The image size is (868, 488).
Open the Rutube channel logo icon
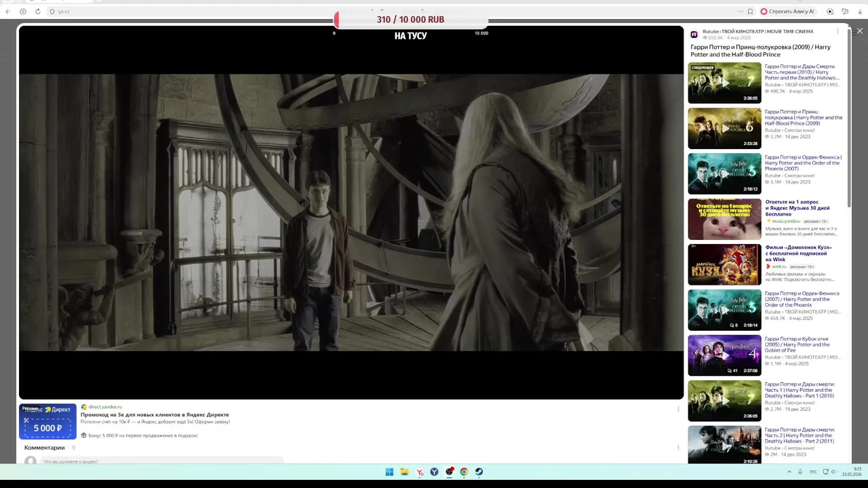tap(694, 35)
